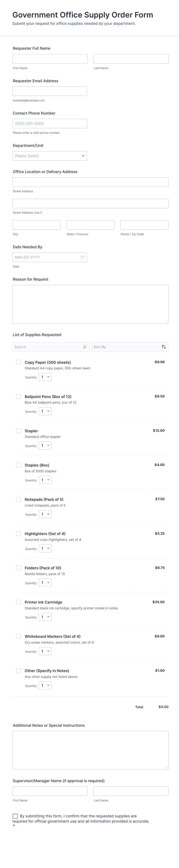Check the Copy Paper (500 sheets) checkbox

(x=18, y=362)
